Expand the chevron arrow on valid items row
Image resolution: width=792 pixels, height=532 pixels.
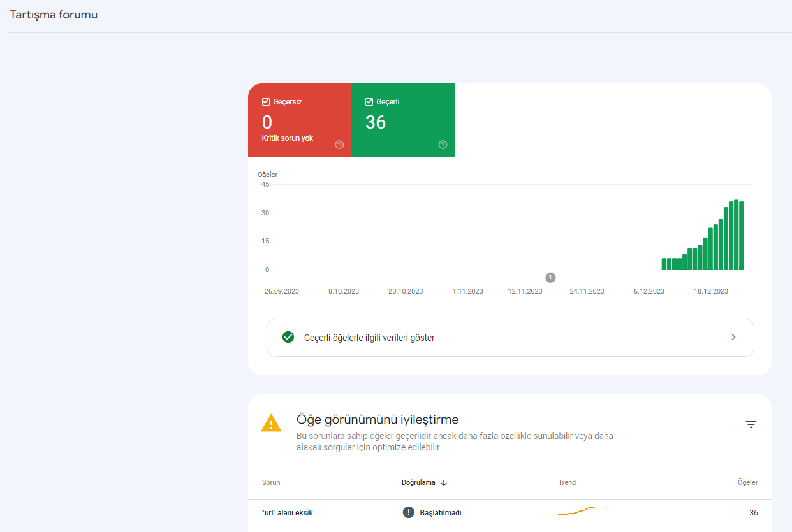click(733, 337)
